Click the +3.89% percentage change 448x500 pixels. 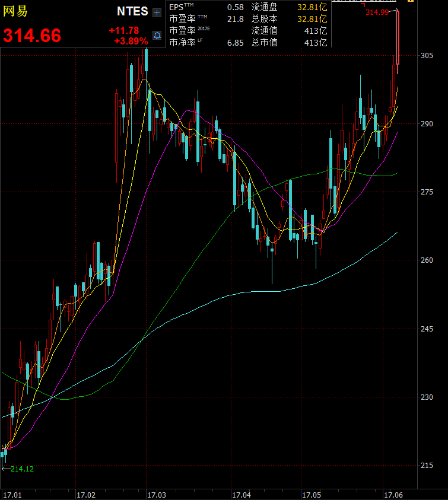click(x=131, y=41)
